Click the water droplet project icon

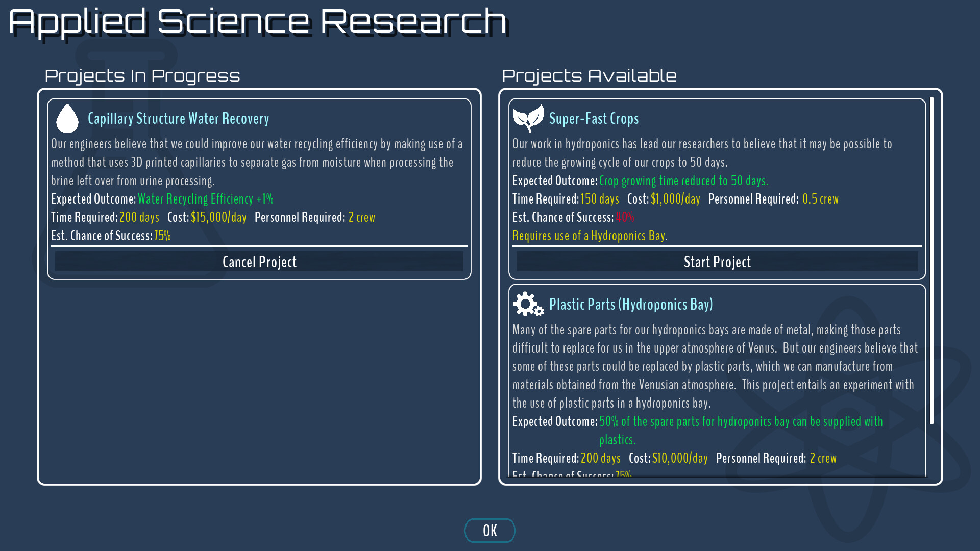pos(67,118)
